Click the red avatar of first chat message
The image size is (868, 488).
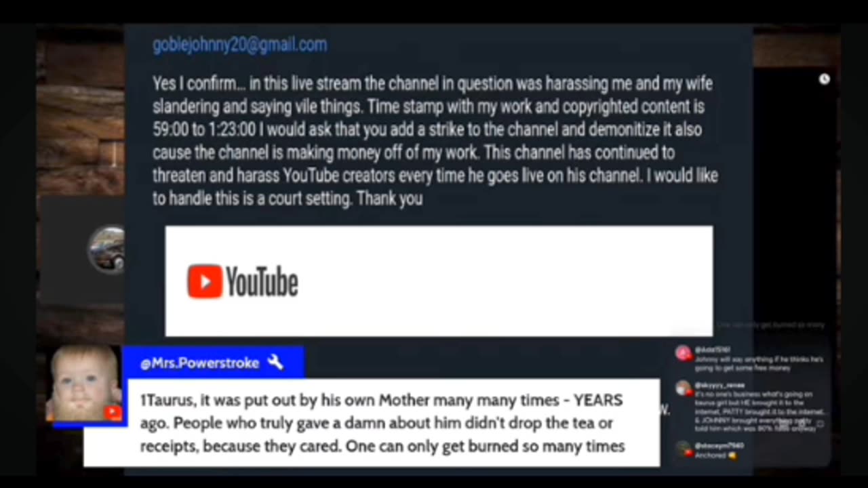683,353
